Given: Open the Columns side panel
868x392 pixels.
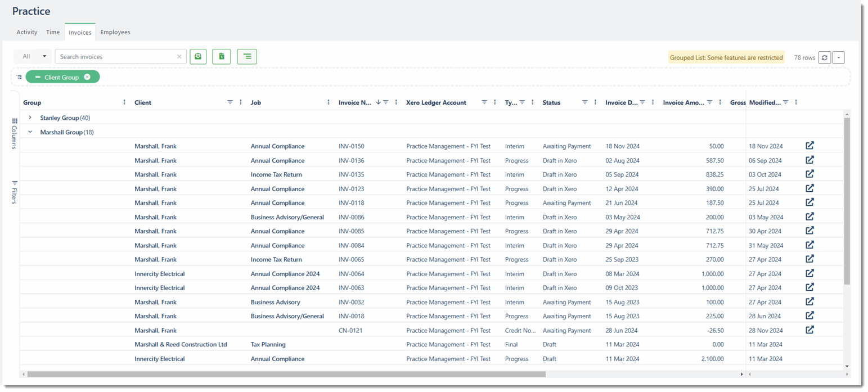Looking at the screenshot, I should point(15,134).
